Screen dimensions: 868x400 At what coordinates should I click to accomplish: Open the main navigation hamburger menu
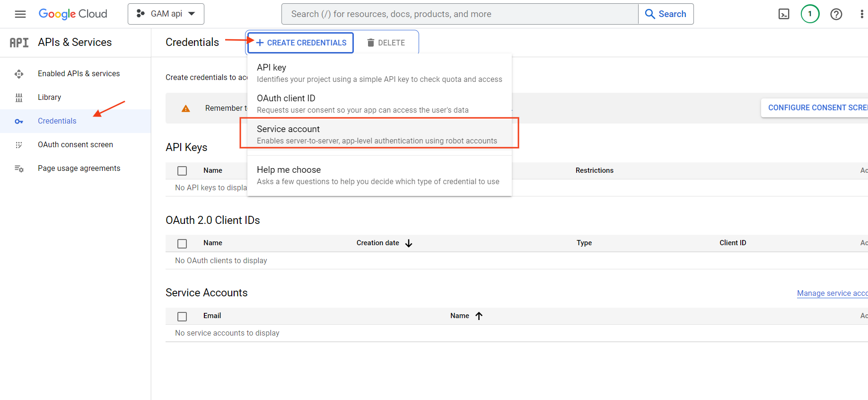(x=20, y=14)
